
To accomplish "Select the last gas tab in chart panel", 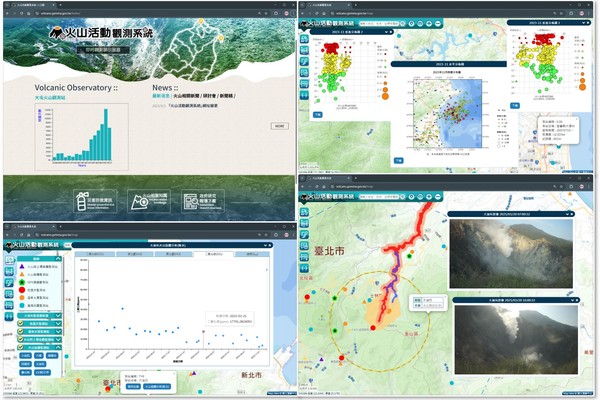I will click(252, 254).
